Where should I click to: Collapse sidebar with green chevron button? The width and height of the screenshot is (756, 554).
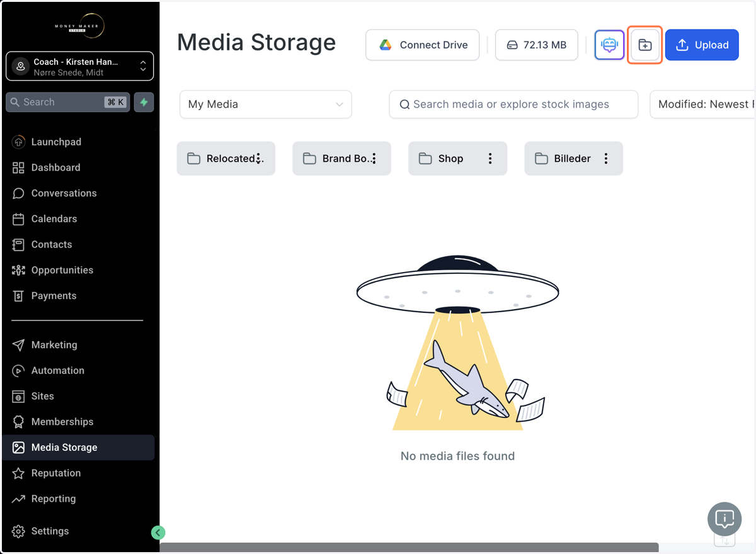click(158, 533)
